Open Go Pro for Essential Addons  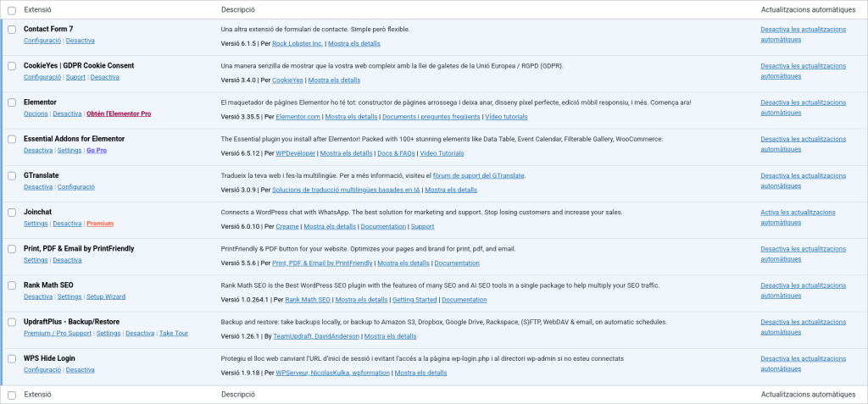(97, 150)
